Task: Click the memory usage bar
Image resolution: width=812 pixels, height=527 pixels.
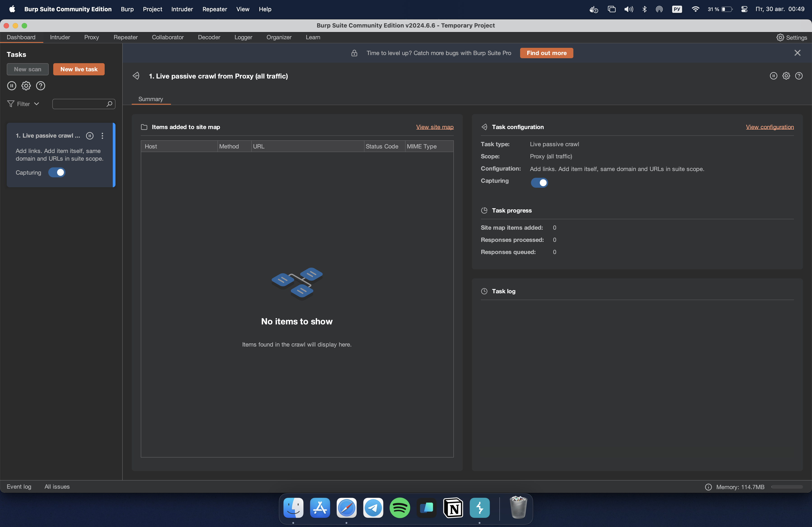Action: (787, 487)
